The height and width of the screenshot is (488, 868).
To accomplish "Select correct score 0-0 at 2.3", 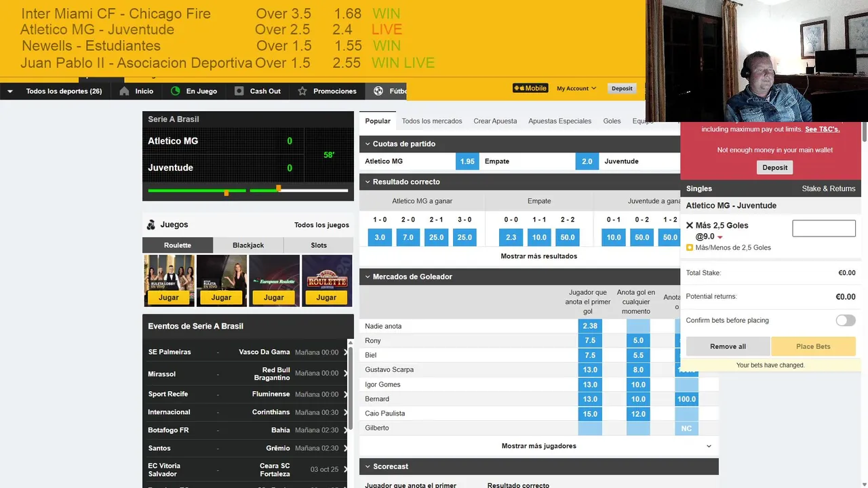I will point(511,237).
